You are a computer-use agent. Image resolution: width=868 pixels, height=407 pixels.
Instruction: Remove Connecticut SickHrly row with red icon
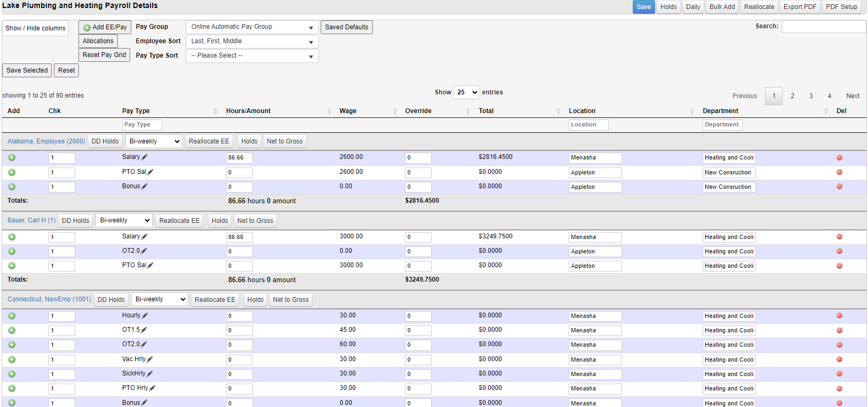tap(839, 374)
